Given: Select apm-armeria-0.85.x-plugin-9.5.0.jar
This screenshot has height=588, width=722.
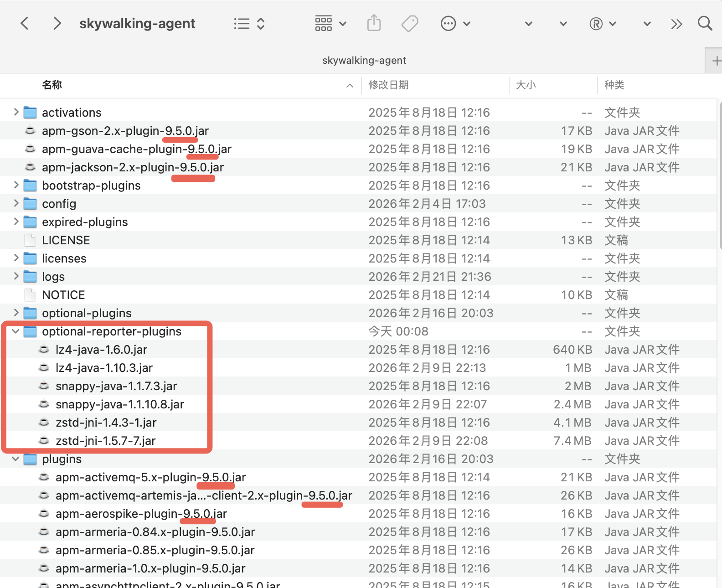Looking at the screenshot, I should point(155,550).
